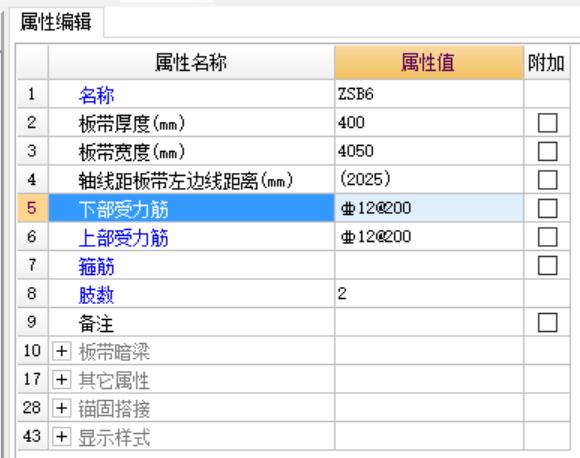Expand the 锚固搭接 property group
580x458 pixels.
(x=61, y=408)
